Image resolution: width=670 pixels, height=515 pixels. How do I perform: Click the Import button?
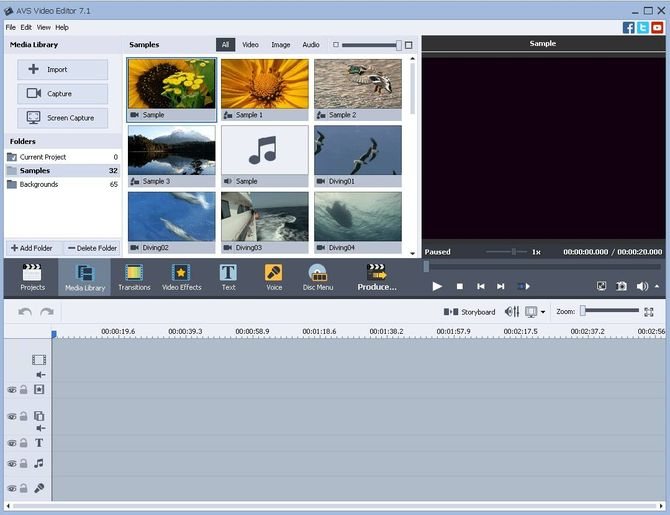click(x=62, y=69)
